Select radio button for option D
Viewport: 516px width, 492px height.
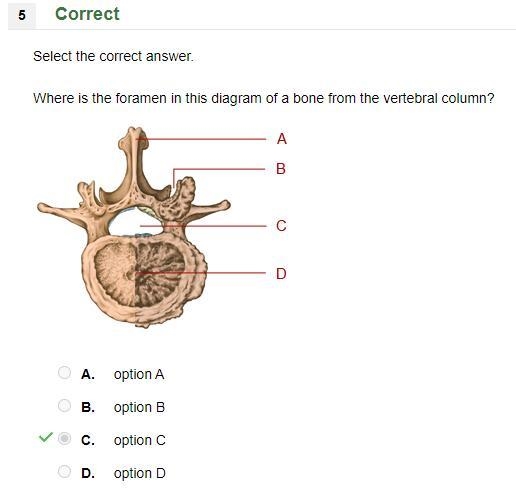[x=64, y=472]
